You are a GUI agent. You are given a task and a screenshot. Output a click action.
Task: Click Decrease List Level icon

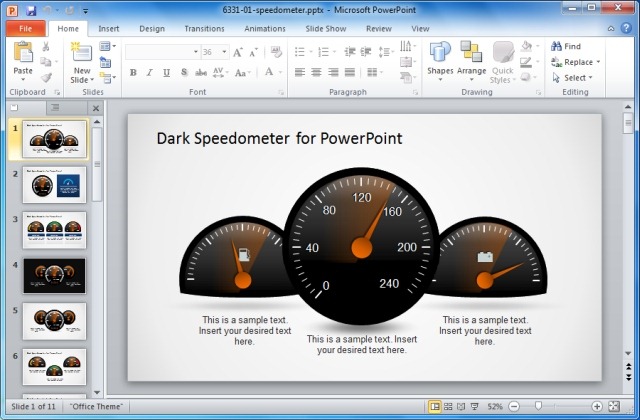coord(350,52)
